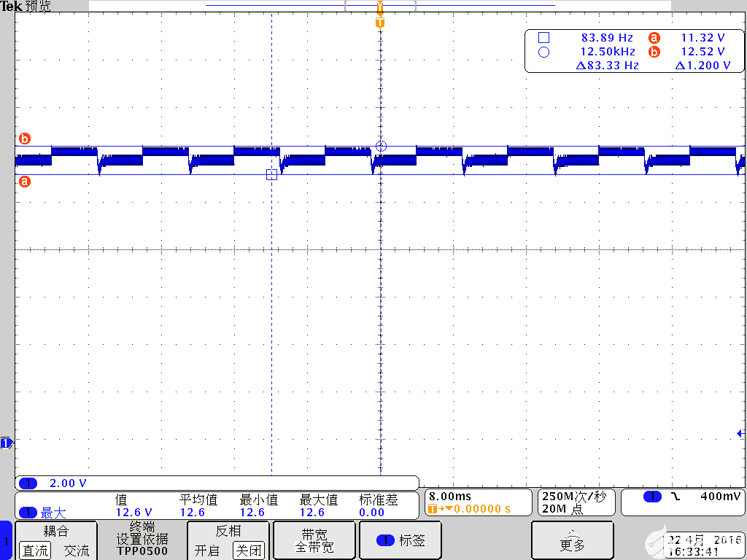The width and height of the screenshot is (747, 560).
Task: Open the 更多 (More) menu
Action: pyautogui.click(x=573, y=540)
